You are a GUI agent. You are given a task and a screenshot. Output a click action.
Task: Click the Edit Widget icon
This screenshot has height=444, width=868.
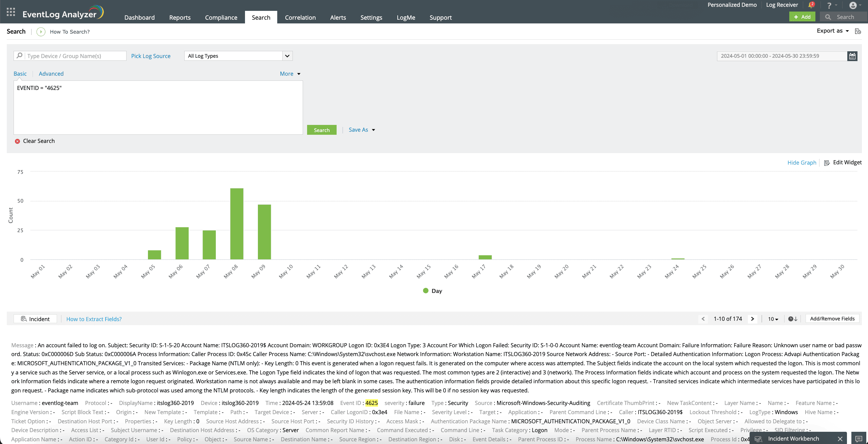point(827,163)
